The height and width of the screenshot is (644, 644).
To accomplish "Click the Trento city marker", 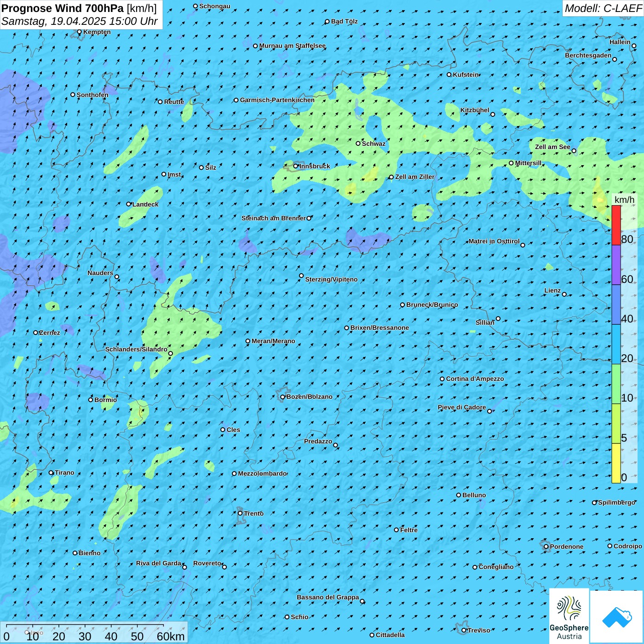I will (240, 513).
